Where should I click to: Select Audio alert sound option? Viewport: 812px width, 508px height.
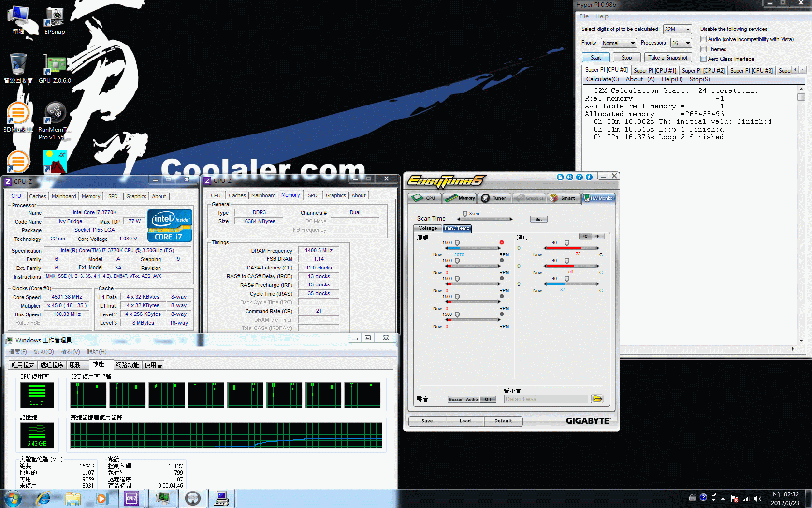(472, 399)
